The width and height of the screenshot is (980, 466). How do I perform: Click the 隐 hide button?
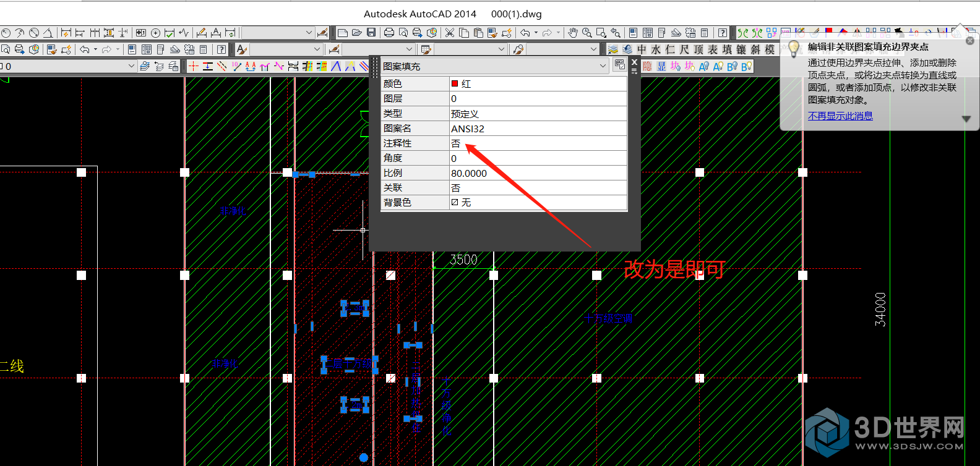click(647, 66)
